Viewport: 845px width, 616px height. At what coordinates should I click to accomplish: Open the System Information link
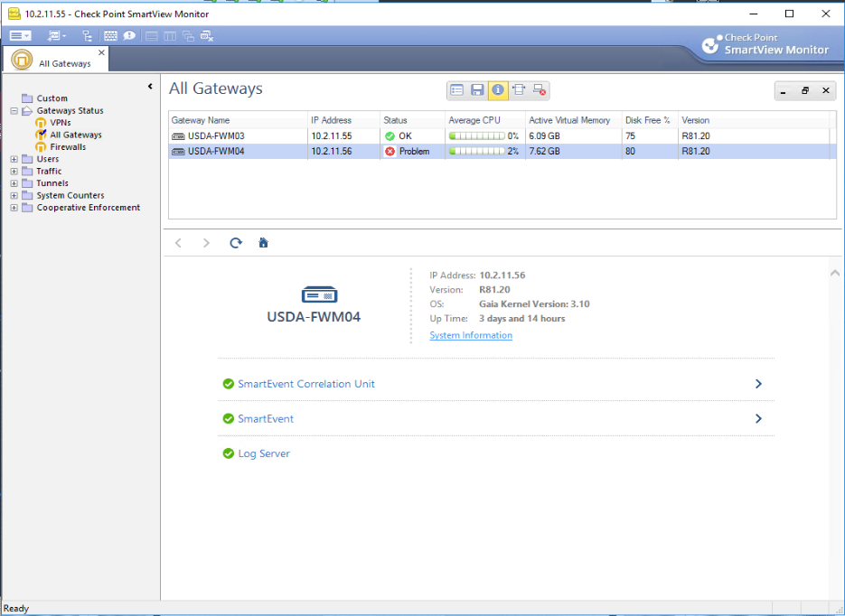[x=471, y=335]
